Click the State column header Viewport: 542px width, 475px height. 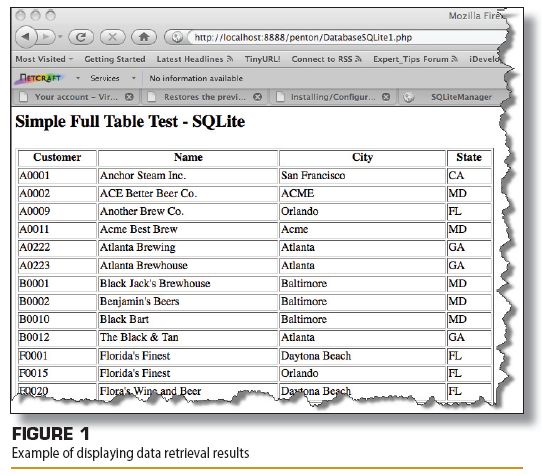point(469,157)
